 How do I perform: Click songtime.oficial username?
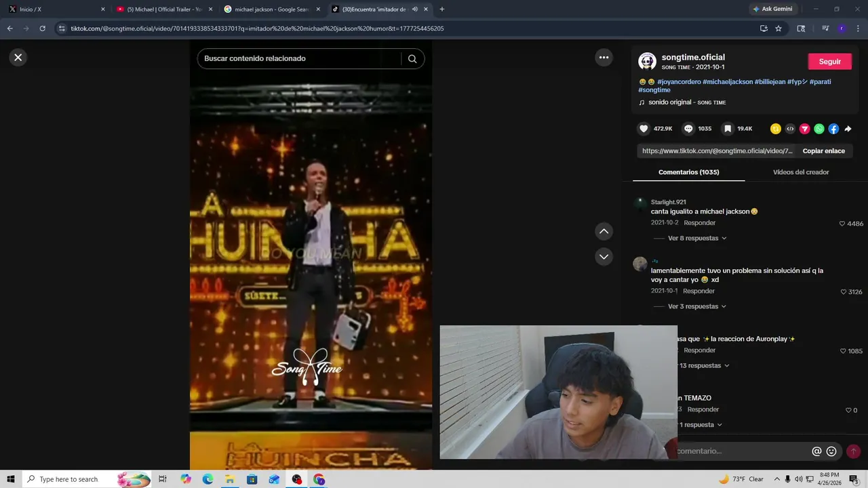(693, 58)
